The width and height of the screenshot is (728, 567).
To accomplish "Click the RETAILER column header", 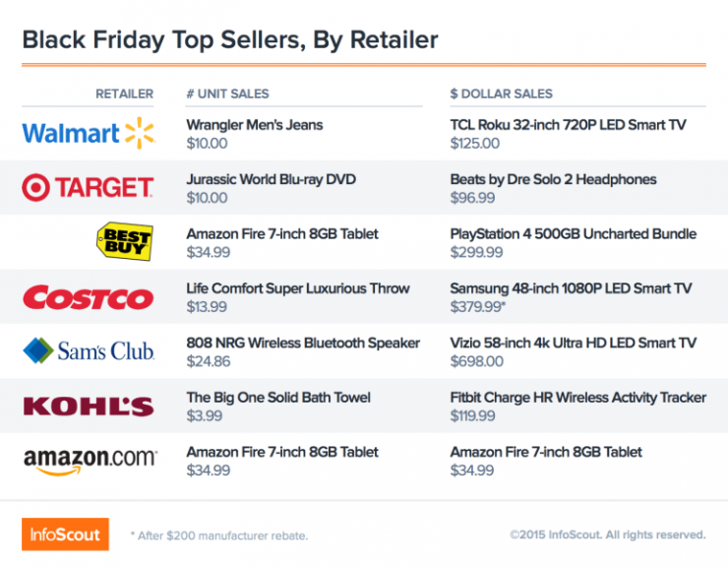I will click(124, 94).
